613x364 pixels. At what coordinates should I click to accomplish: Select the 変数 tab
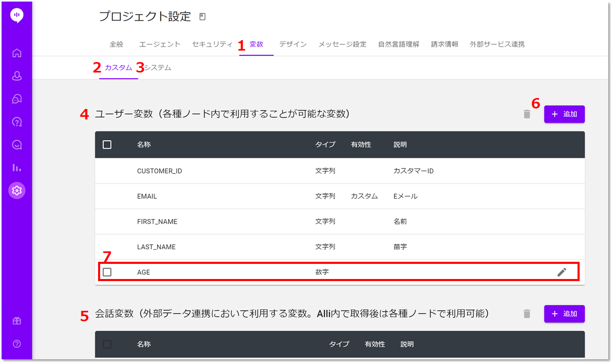[257, 44]
